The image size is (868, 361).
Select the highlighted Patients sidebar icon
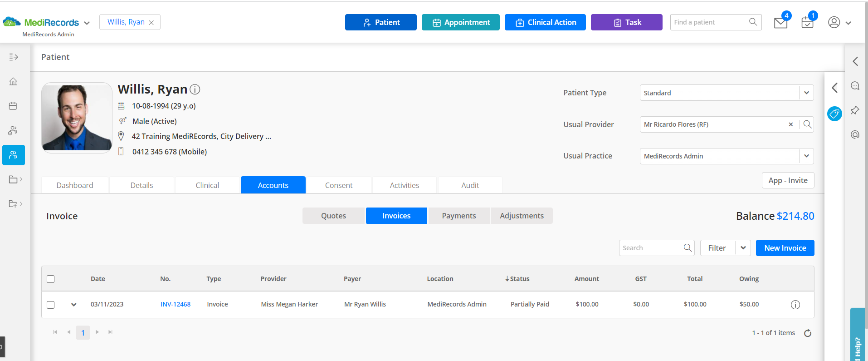pos(14,155)
